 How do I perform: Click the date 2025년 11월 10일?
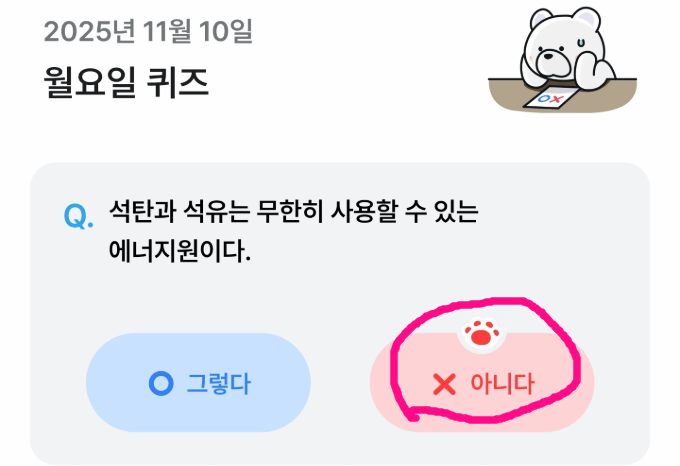coord(148,32)
